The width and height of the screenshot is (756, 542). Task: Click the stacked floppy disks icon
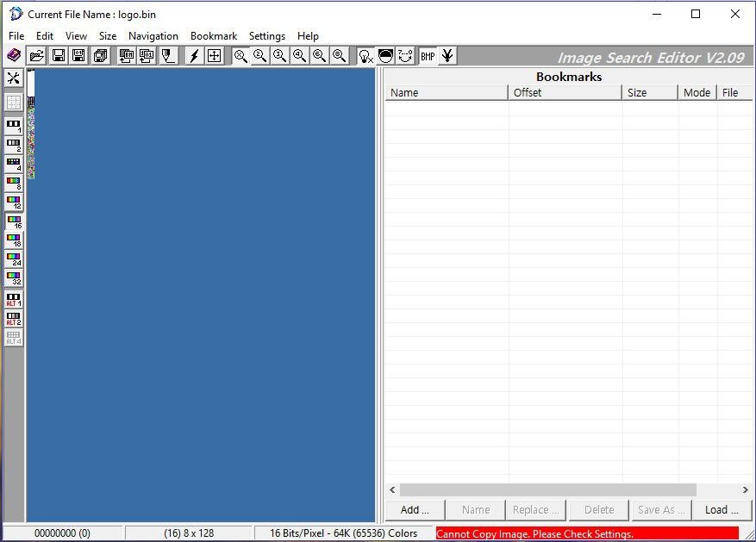pos(100,56)
